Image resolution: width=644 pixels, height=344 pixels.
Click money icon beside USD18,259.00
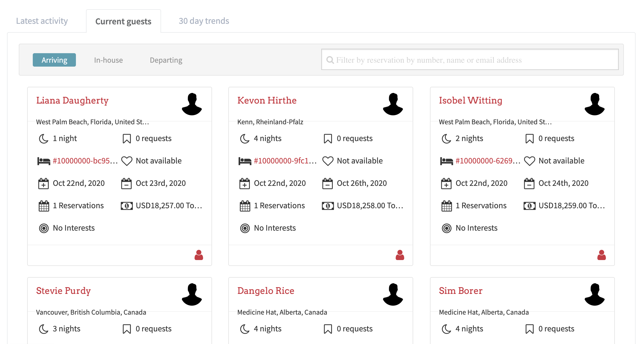coord(529,206)
